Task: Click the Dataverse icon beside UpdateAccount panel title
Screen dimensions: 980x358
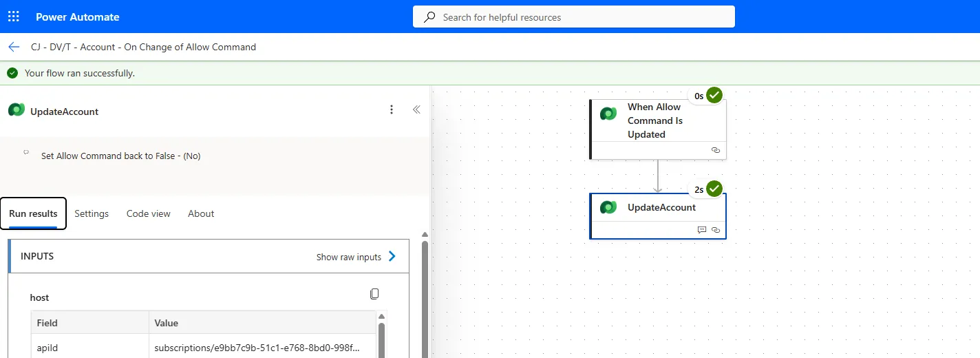Action: tap(17, 110)
